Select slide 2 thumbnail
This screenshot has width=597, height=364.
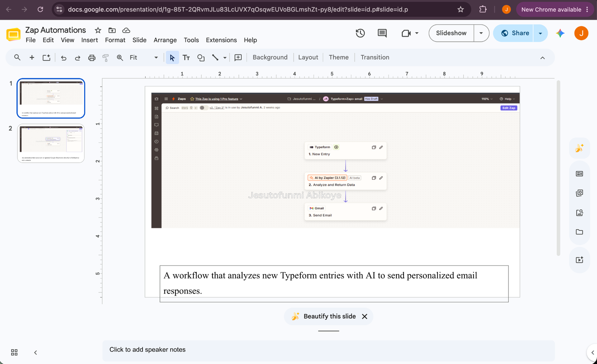point(51,143)
